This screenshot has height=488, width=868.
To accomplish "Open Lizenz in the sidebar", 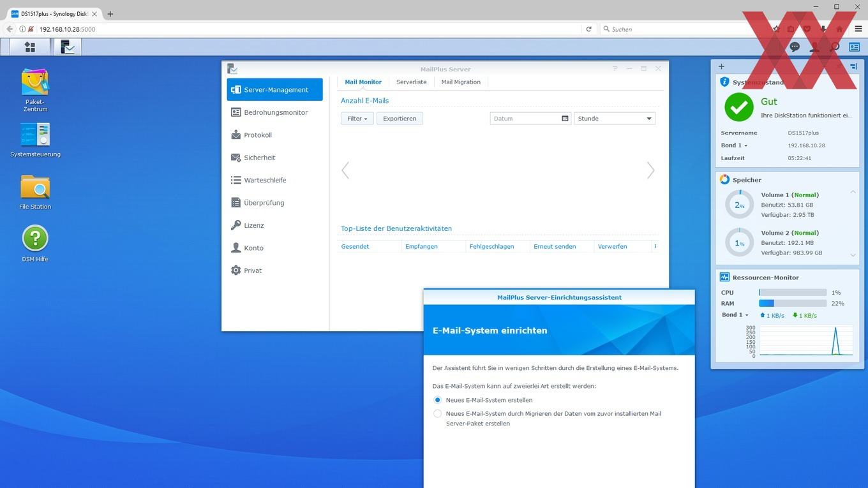I will (274, 226).
